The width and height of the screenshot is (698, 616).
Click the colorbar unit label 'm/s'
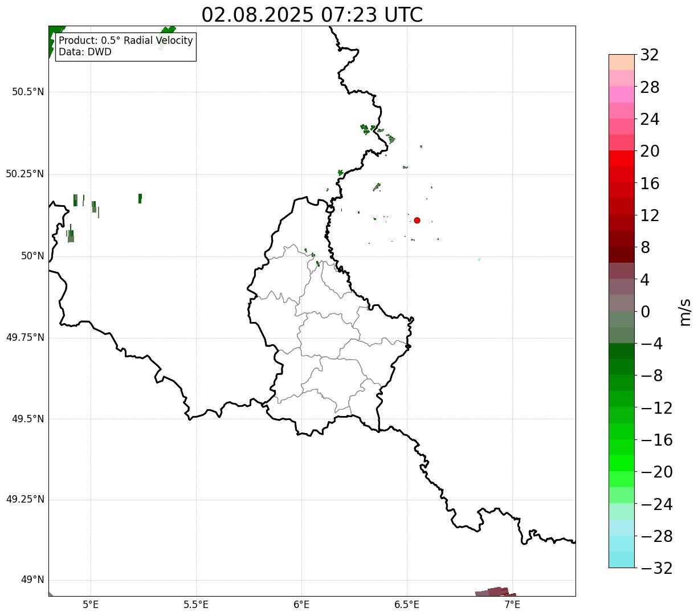click(x=685, y=312)
